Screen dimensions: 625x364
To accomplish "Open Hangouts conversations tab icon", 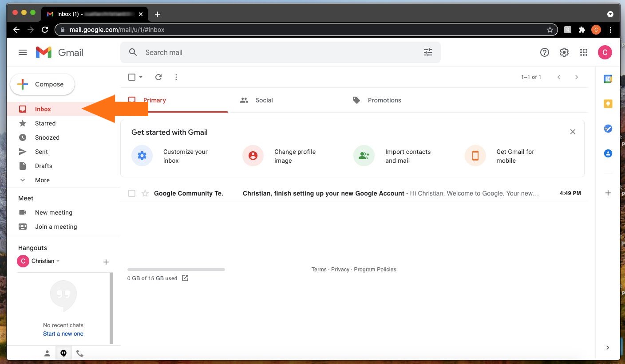I will click(x=63, y=353).
